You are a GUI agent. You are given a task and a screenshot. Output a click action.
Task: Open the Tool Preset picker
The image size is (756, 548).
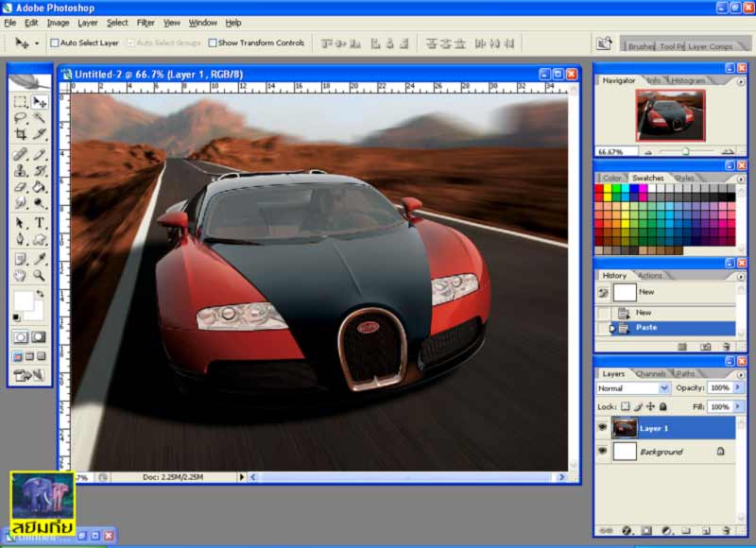(27, 43)
